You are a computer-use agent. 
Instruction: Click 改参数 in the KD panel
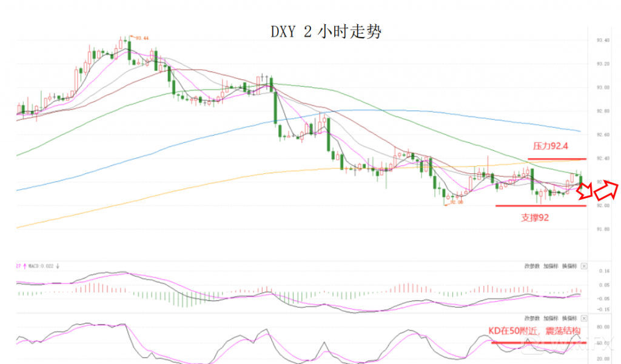tap(532, 318)
